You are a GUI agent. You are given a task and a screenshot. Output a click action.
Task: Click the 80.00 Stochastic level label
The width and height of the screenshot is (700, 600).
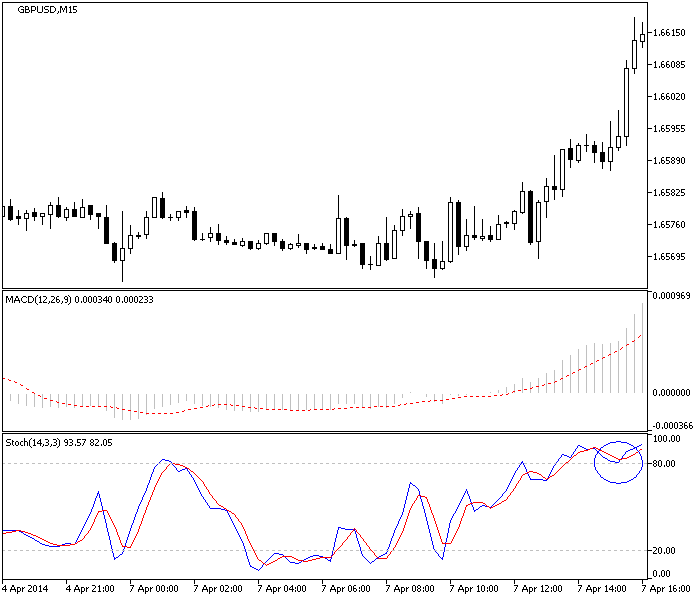[667, 464]
